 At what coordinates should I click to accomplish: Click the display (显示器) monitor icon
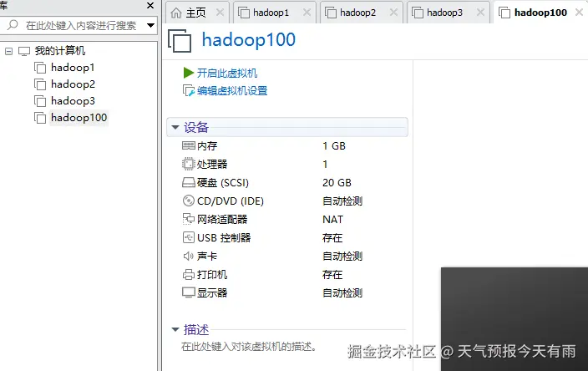pyautogui.click(x=188, y=292)
